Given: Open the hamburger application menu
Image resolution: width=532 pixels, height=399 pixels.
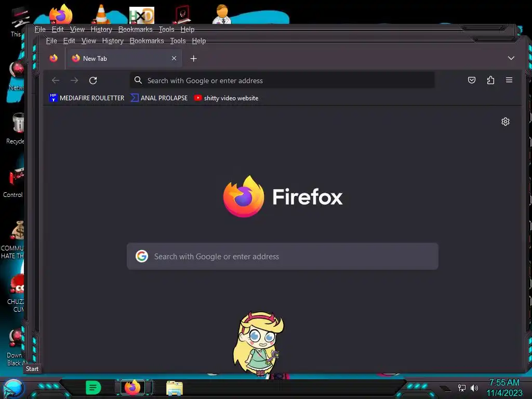Looking at the screenshot, I should (509, 80).
